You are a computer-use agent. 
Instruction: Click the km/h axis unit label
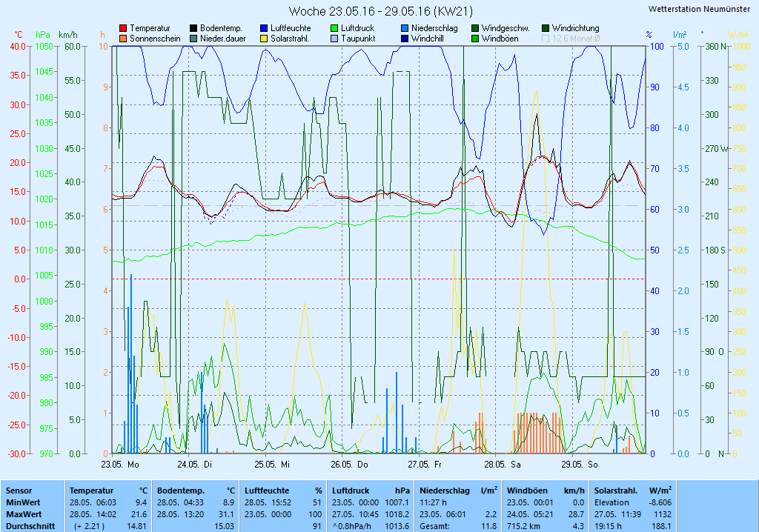pyautogui.click(x=68, y=35)
